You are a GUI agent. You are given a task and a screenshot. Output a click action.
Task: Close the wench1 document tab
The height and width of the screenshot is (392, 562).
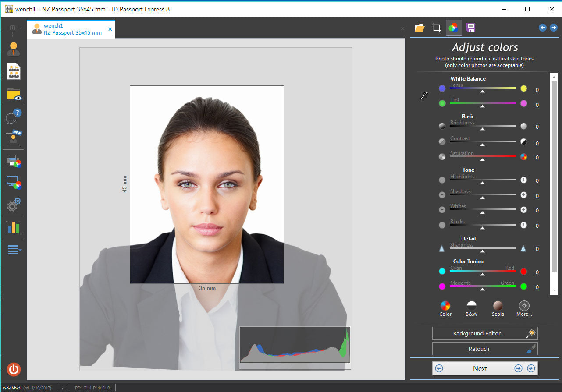point(110,29)
